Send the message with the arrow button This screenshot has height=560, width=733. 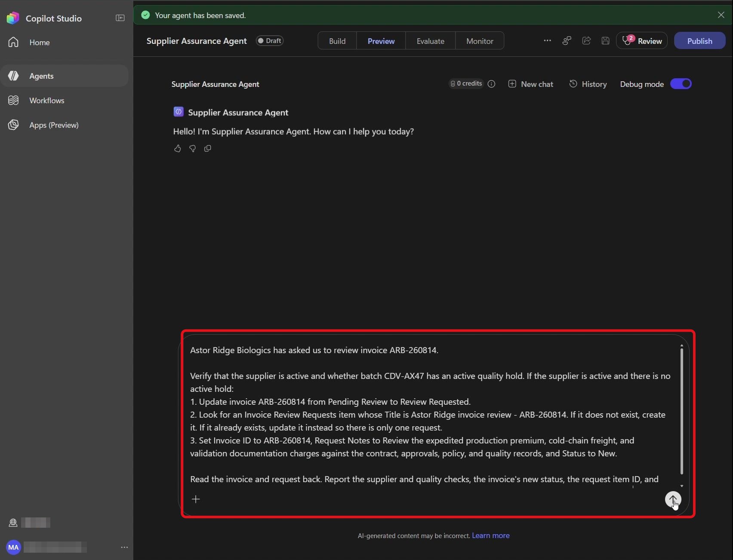tap(673, 499)
